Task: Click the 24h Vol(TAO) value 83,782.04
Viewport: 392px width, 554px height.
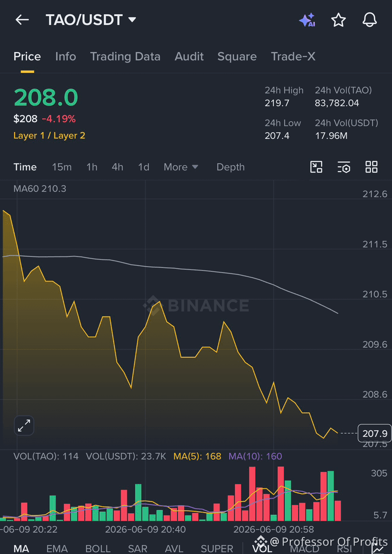Action: pyautogui.click(x=337, y=103)
